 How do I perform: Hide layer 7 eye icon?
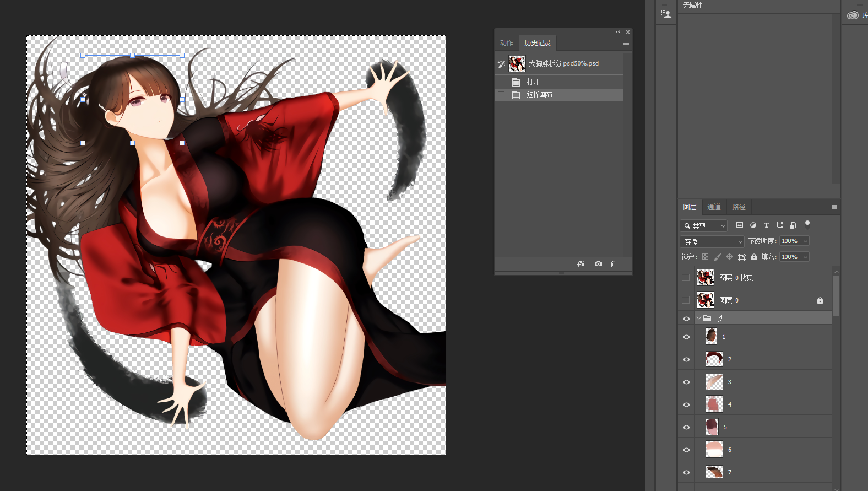(686, 472)
